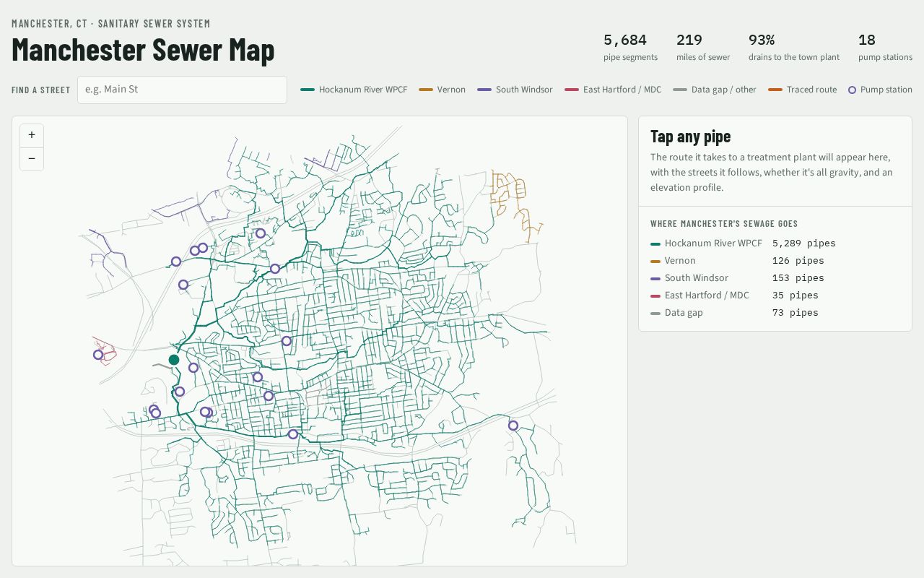Click the '73 pipes' Data gap count

[796, 313]
